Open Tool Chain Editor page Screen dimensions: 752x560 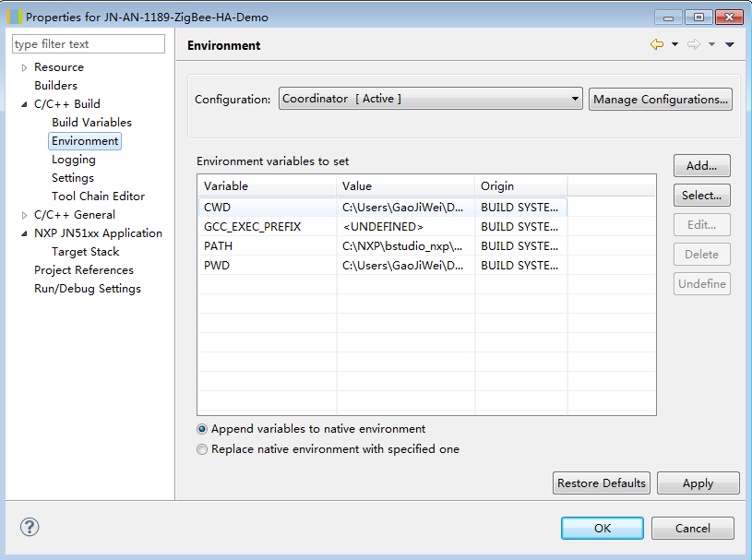tap(98, 197)
